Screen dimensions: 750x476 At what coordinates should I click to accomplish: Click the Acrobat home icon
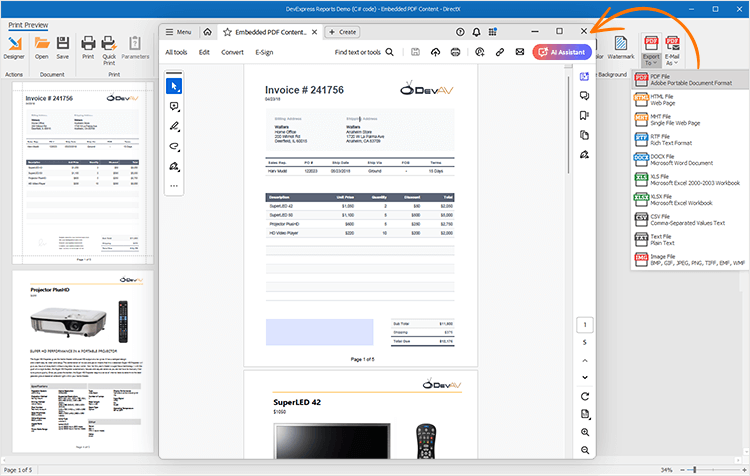pyautogui.click(x=207, y=32)
